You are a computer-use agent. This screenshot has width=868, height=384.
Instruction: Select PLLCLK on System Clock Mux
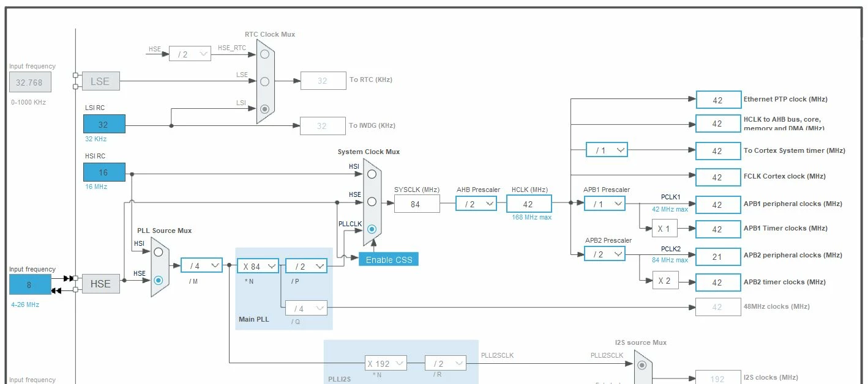click(x=372, y=229)
